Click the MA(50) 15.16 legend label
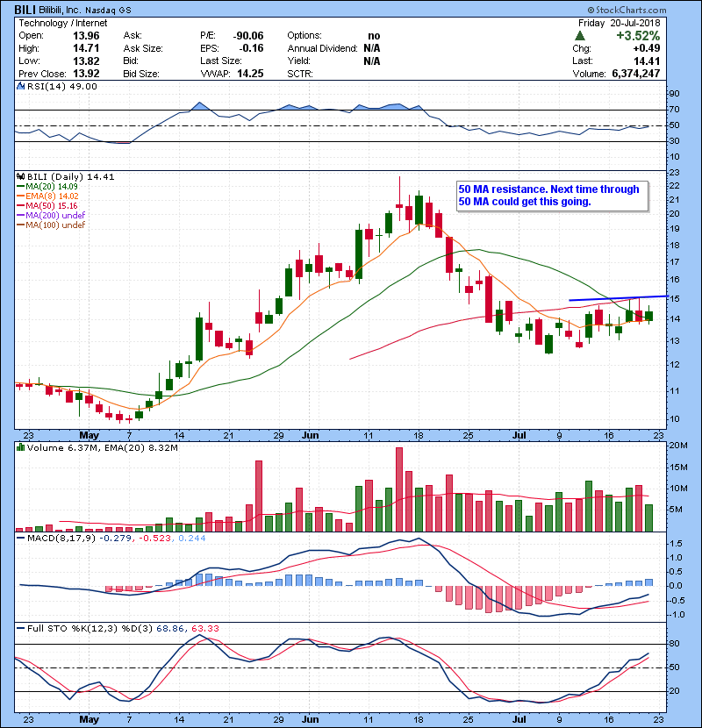Image resolution: width=702 pixels, height=728 pixels. 51,206
